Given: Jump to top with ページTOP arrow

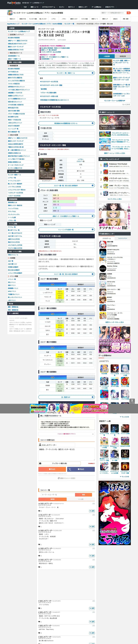Looking at the screenshot, I should 132,401.
